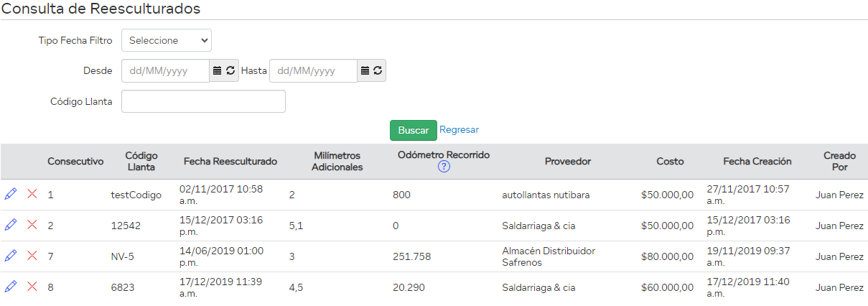Show help for Odómetro Recorrido

[x=444, y=167]
